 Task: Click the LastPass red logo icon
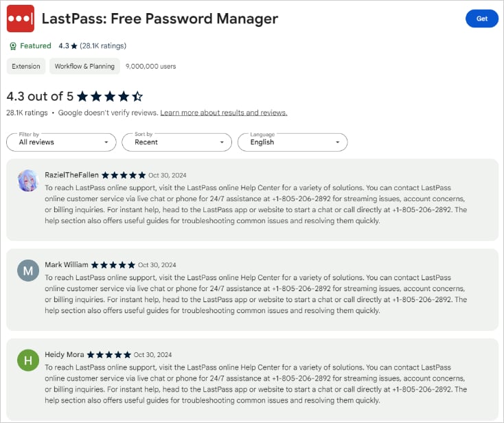pyautogui.click(x=21, y=19)
